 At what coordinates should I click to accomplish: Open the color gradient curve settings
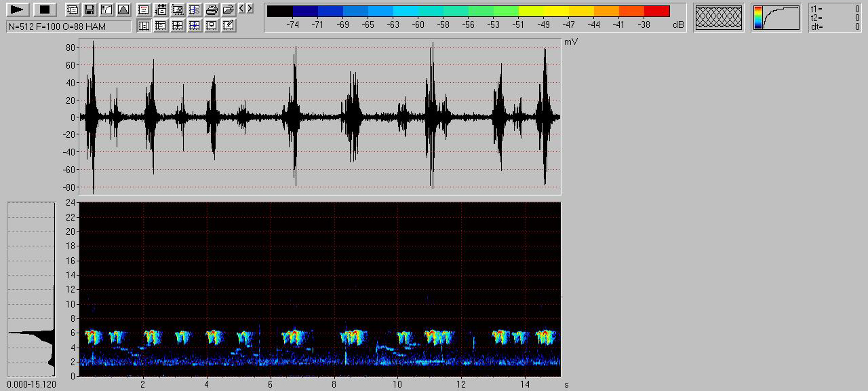point(776,18)
